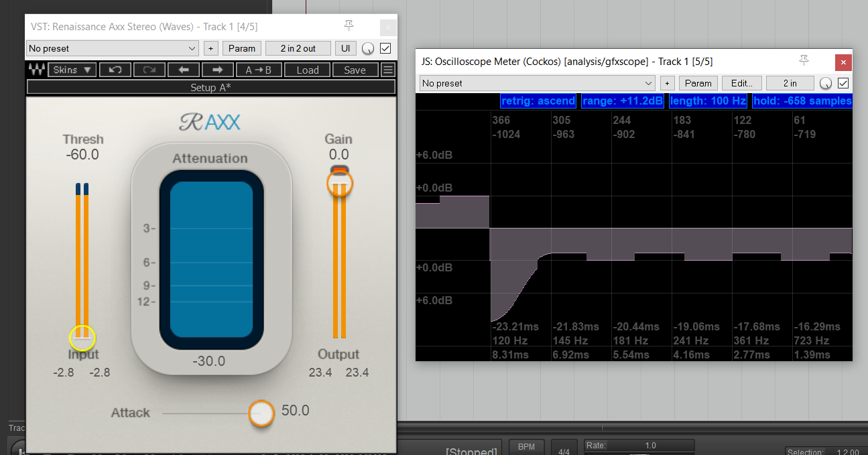
Task: Close the Renaissance Axx plugin window
Action: pos(388,27)
